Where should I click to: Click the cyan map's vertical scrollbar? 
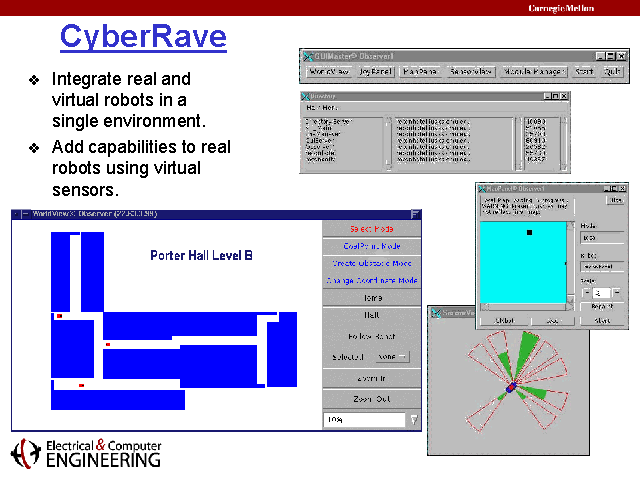click(x=570, y=263)
